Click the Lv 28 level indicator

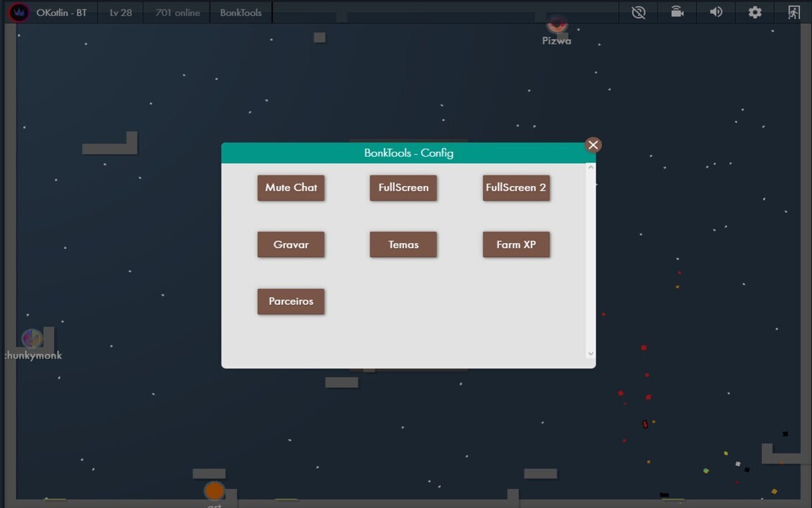[121, 12]
